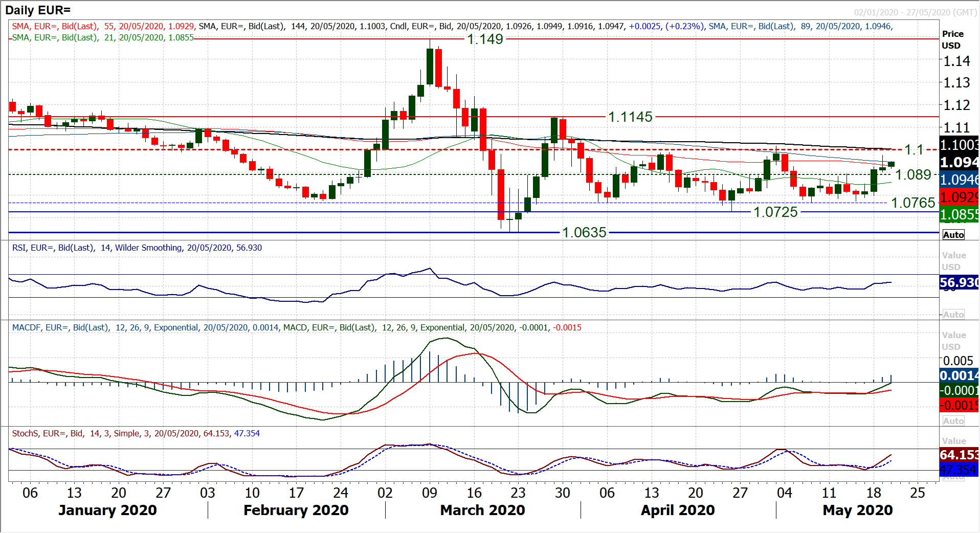
Task: Select the 1.1145 horizontal line label
Action: point(630,117)
